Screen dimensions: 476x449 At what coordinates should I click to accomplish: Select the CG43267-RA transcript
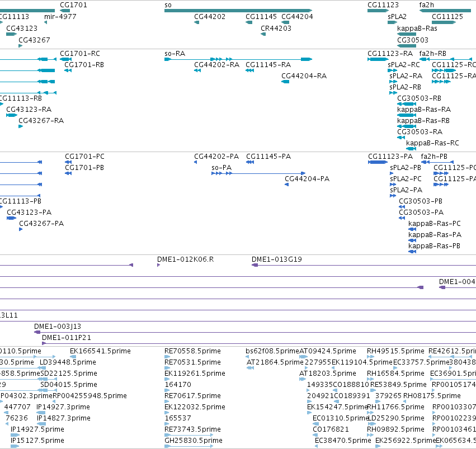(x=21, y=126)
